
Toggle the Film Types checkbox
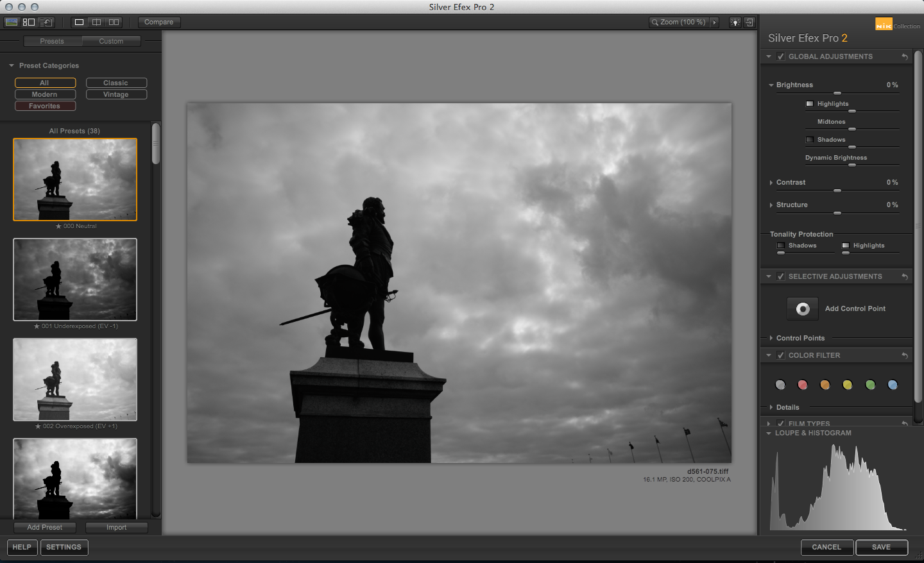pyautogui.click(x=781, y=423)
